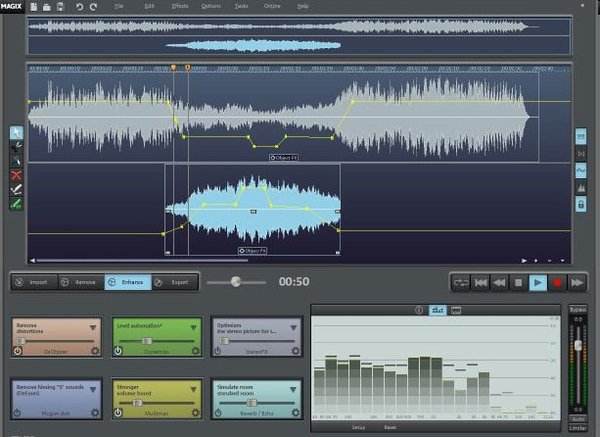This screenshot has height=437, width=600.
Task: Open Optimizes stereo picture preset dropdown
Action: [x=292, y=328]
